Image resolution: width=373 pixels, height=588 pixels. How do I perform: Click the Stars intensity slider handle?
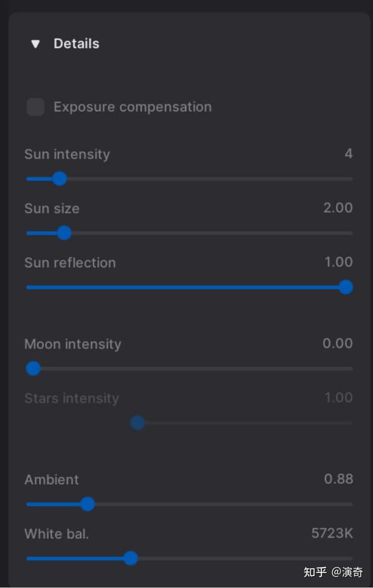tap(137, 423)
